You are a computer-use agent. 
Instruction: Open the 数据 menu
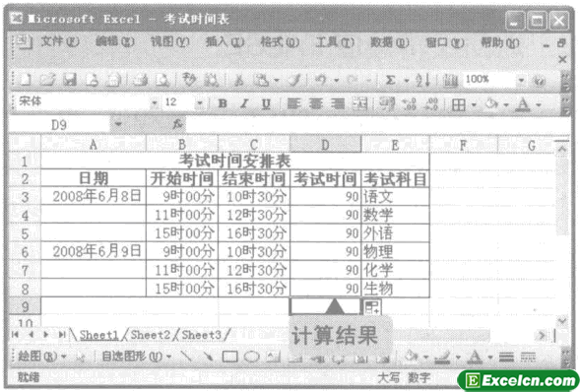(390, 42)
